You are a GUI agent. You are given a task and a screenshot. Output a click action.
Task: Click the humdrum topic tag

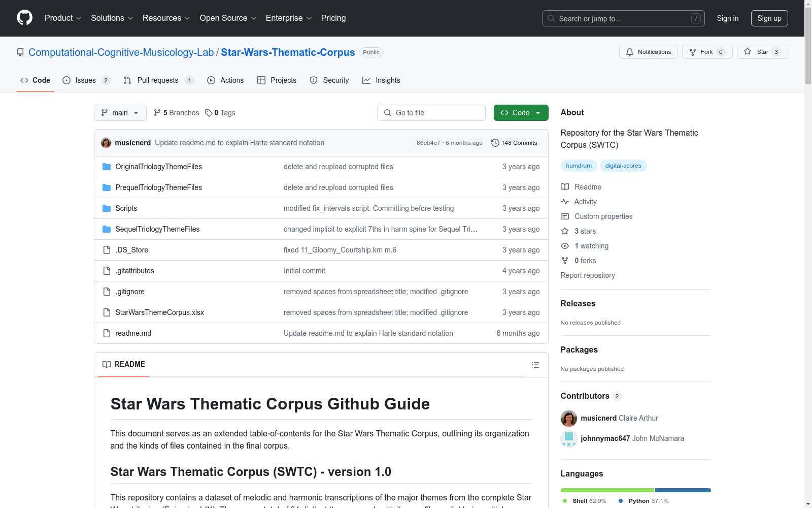(x=579, y=166)
